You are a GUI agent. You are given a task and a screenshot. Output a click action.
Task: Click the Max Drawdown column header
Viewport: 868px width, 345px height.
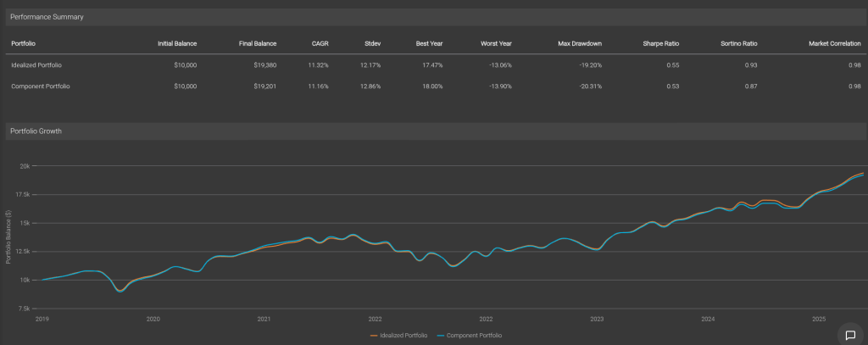pos(580,43)
